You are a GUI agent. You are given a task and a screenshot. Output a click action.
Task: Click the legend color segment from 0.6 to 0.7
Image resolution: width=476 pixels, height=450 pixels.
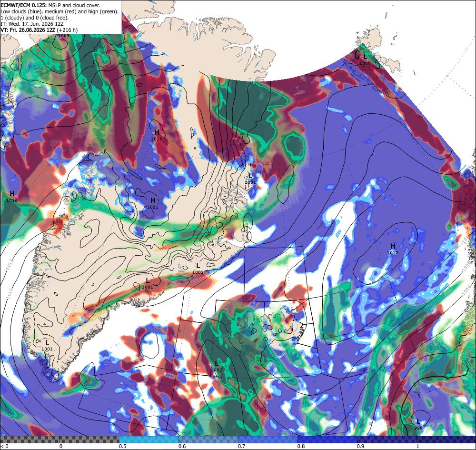[x=208, y=440]
